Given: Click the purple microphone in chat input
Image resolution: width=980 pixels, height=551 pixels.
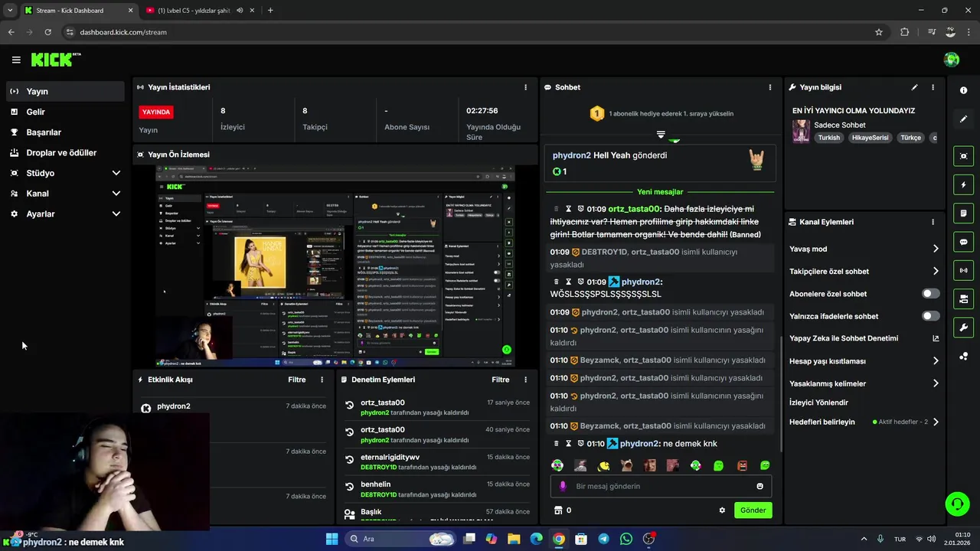Looking at the screenshot, I should 563,486.
